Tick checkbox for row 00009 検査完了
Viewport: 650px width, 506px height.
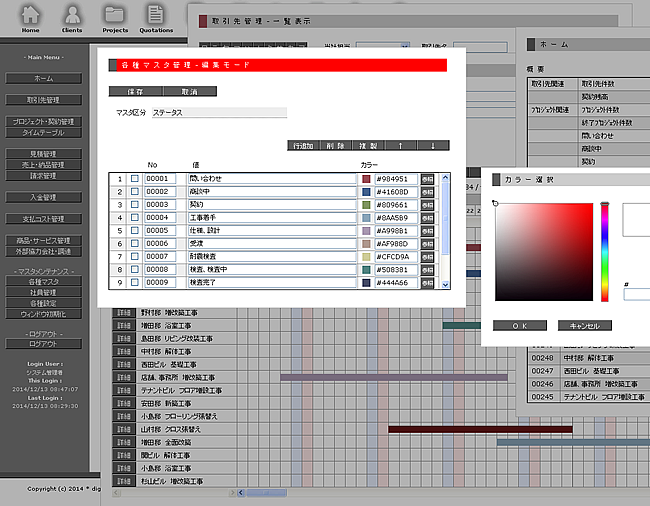[x=135, y=282]
